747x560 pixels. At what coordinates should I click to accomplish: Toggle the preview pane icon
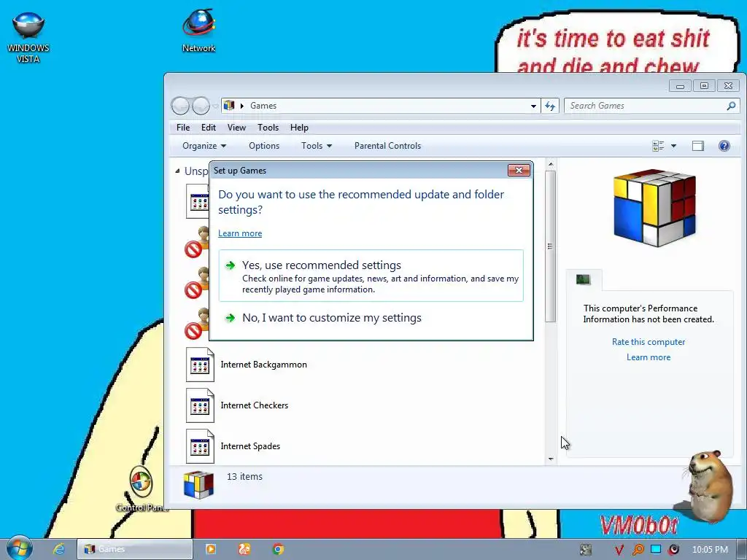(697, 146)
